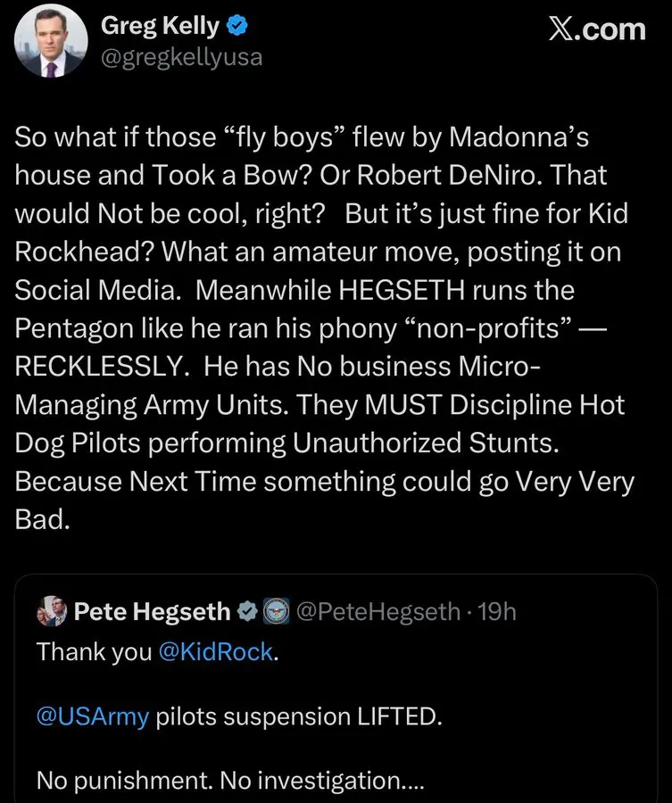
Task: Click Greg Kelly's blue verified badge
Action: click(x=236, y=27)
